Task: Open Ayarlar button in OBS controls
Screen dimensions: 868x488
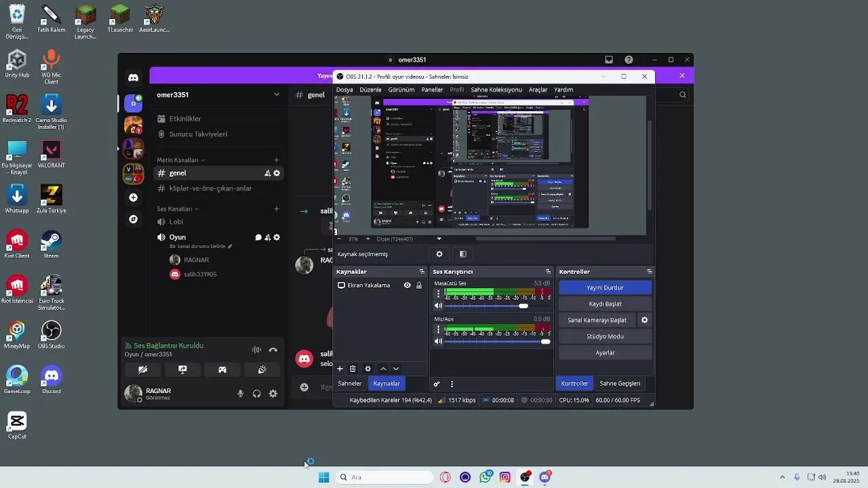Action: [x=605, y=352]
